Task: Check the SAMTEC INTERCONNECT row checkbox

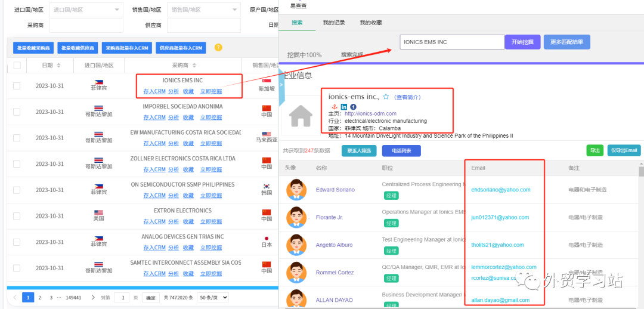Action: point(17,268)
